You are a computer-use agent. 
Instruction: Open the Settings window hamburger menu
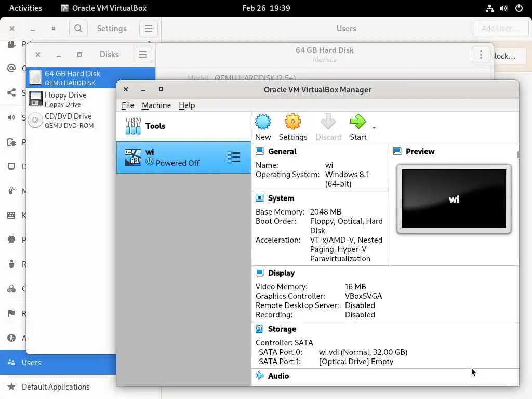(x=149, y=29)
